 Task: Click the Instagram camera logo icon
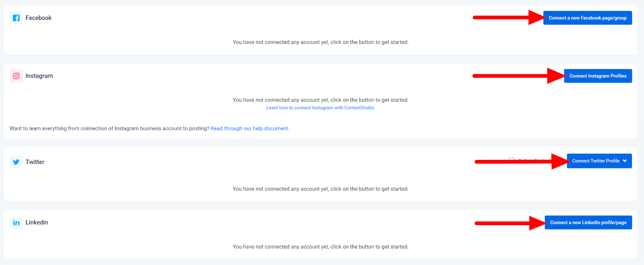tap(16, 76)
